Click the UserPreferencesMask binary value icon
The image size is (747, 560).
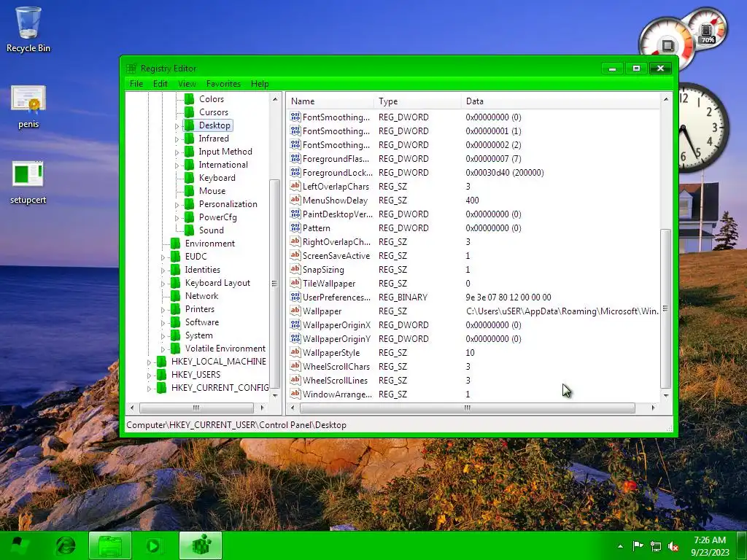coord(295,297)
